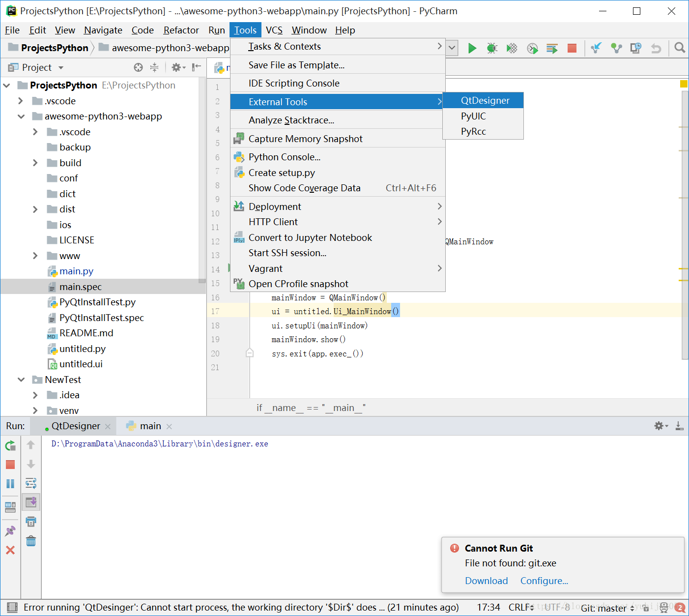Expand the dist folder
The image size is (689, 616).
[35, 209]
